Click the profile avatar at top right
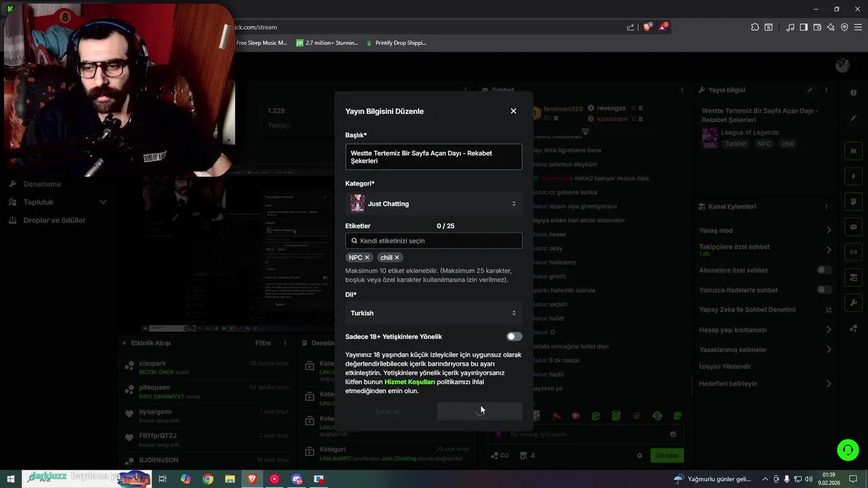The height and width of the screenshot is (488, 868). tap(843, 65)
